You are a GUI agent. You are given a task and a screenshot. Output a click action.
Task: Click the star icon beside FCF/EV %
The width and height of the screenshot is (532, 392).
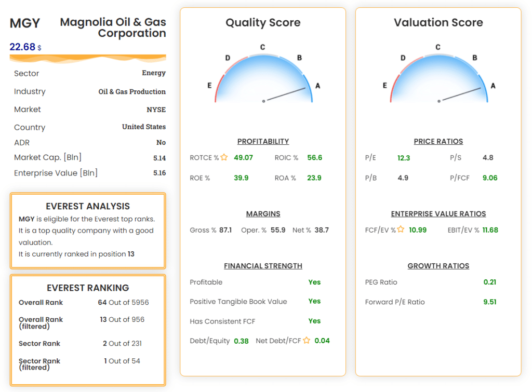coord(401,229)
